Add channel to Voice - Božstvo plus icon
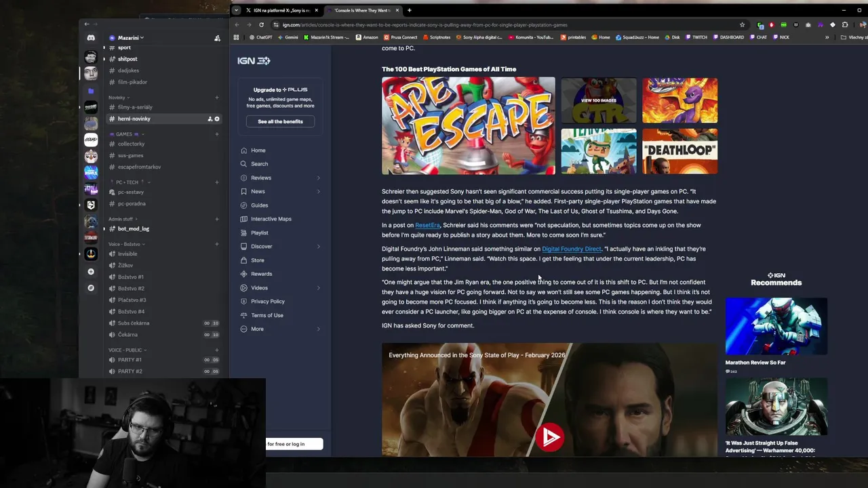 pyautogui.click(x=217, y=244)
